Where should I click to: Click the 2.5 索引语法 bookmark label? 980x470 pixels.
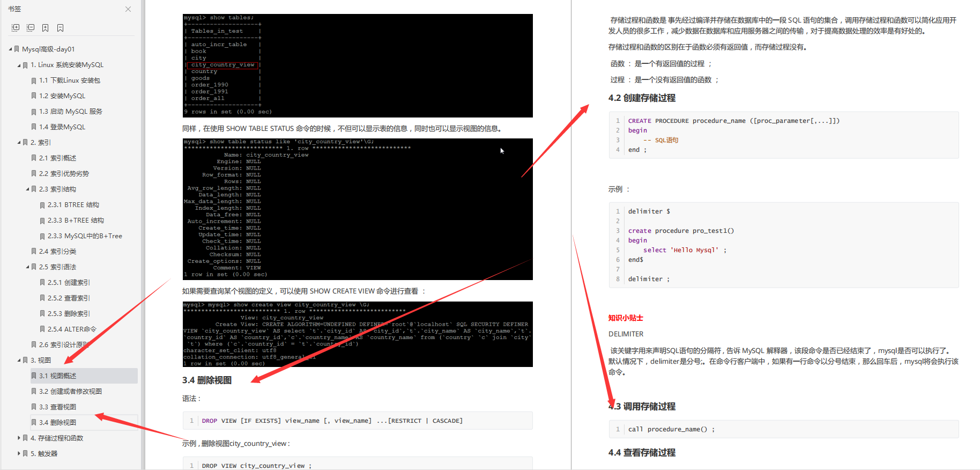57,267
